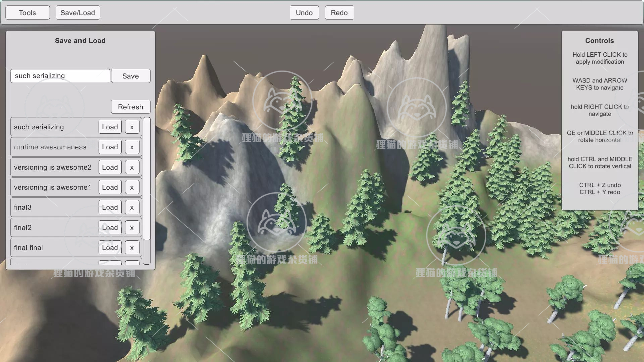The image size is (644, 362).
Task: Click the Redo button
Action: click(x=339, y=13)
